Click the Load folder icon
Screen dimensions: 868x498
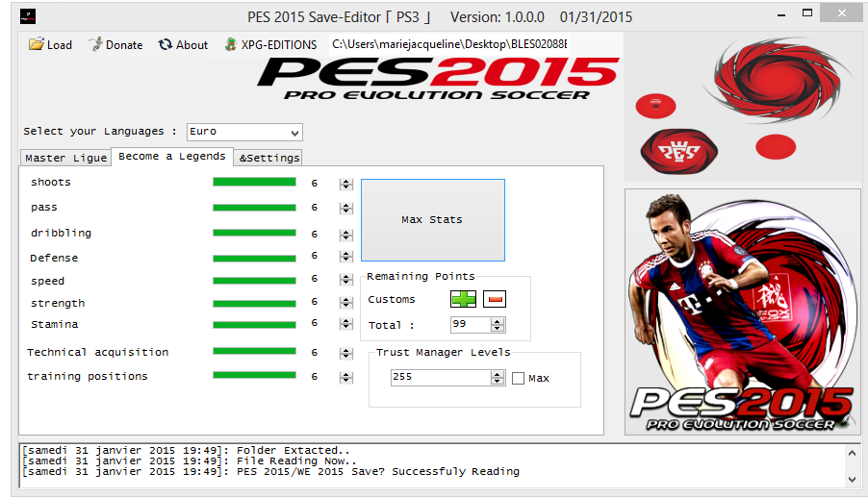click(37, 44)
